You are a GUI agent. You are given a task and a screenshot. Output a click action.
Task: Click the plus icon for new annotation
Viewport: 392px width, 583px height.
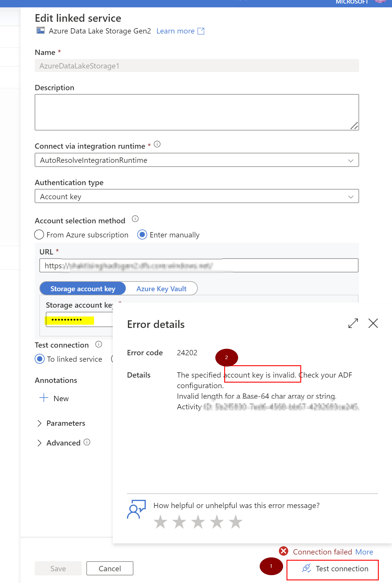tap(44, 398)
